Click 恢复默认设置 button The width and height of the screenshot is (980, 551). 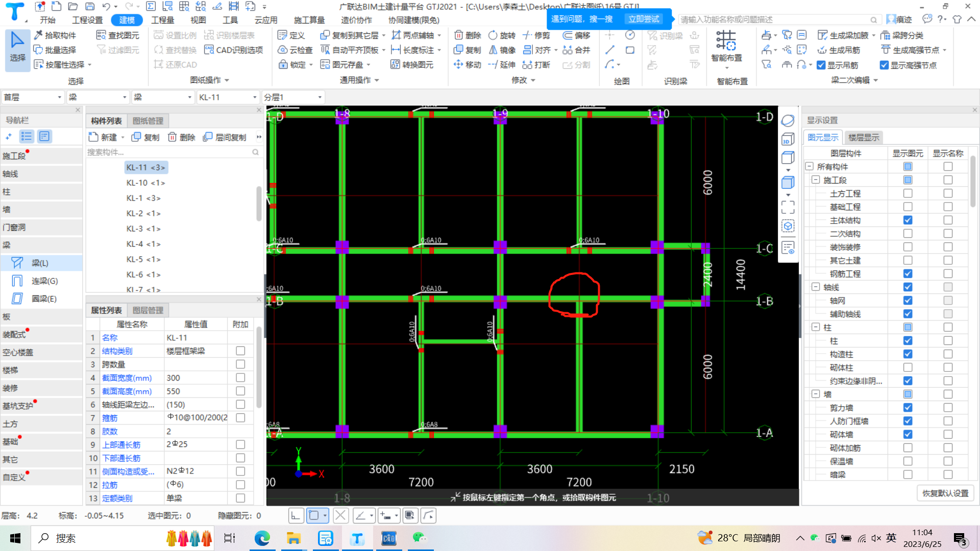(945, 493)
